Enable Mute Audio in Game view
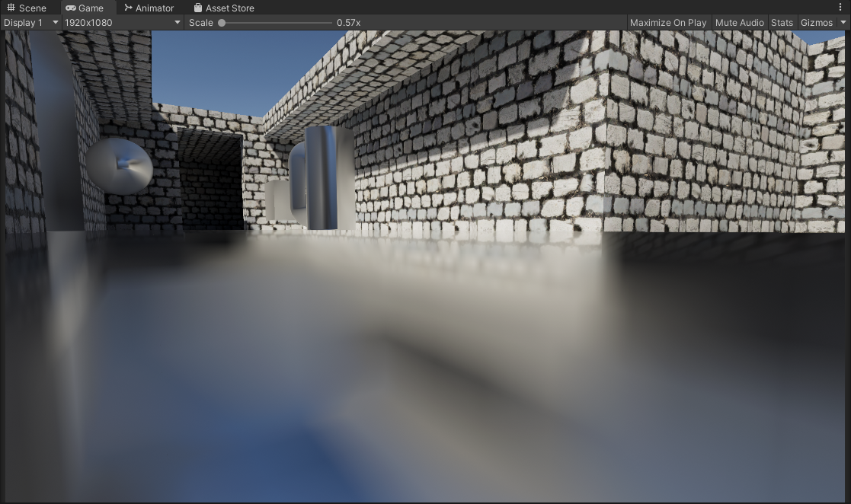851x504 pixels. coord(739,23)
